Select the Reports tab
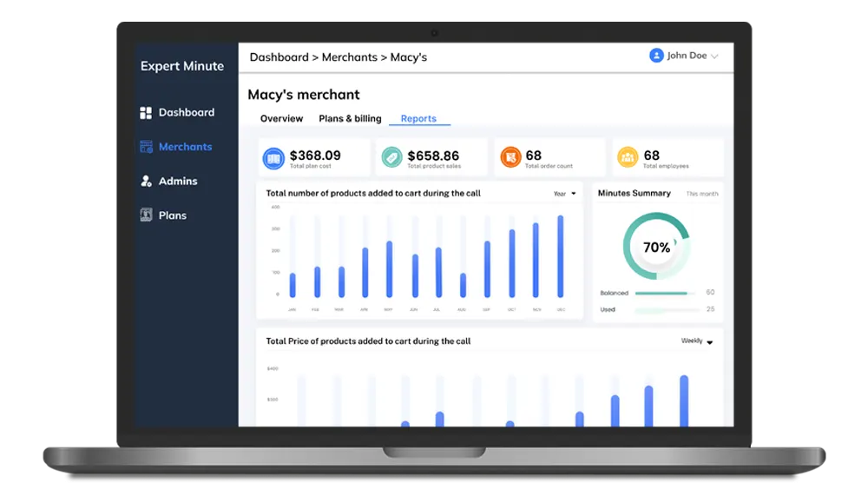 click(418, 118)
